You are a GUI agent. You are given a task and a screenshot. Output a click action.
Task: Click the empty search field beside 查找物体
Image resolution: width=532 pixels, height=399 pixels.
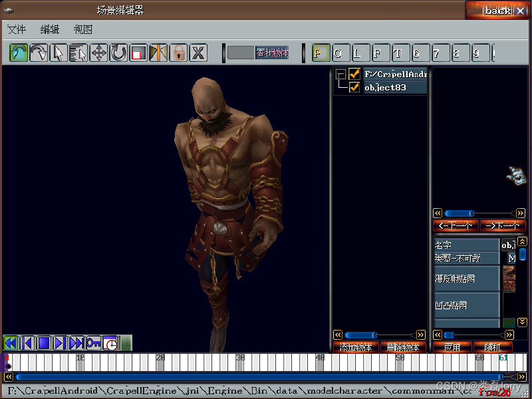(x=241, y=53)
